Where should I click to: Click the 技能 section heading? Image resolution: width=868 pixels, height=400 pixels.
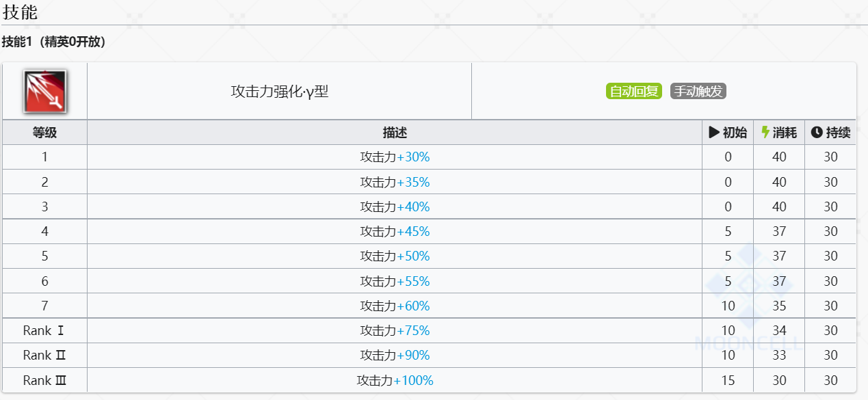20,12
